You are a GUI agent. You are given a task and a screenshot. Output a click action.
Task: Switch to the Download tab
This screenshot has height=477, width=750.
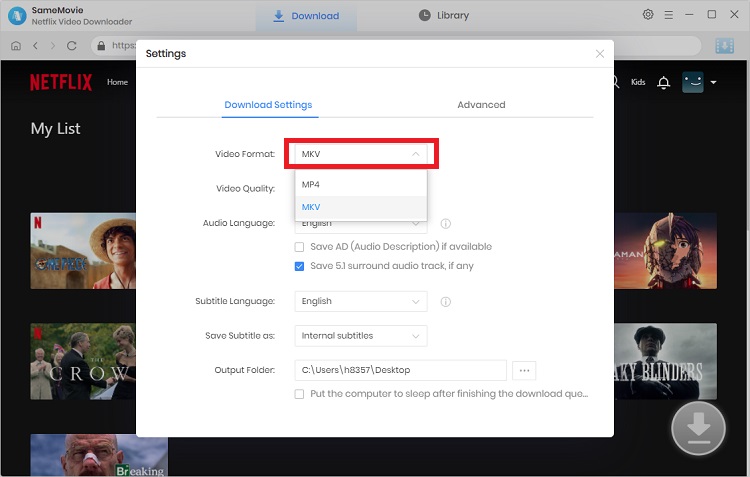[306, 16]
